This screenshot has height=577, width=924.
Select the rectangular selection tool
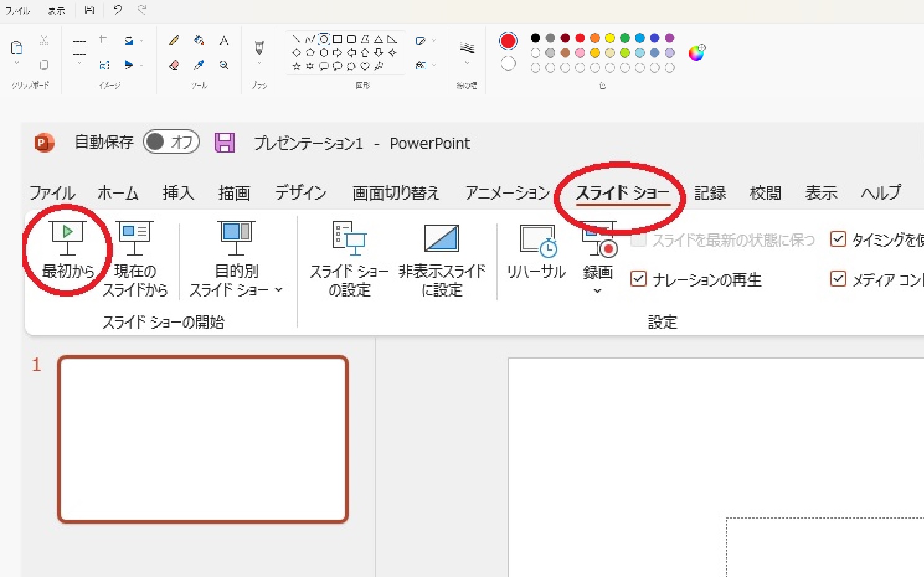point(79,48)
